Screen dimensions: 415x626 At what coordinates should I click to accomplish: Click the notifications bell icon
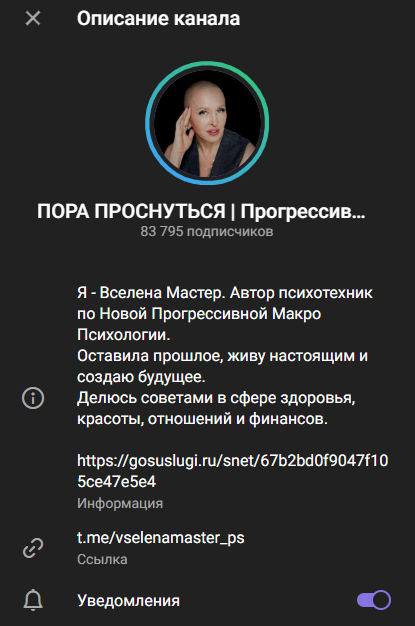point(33,600)
